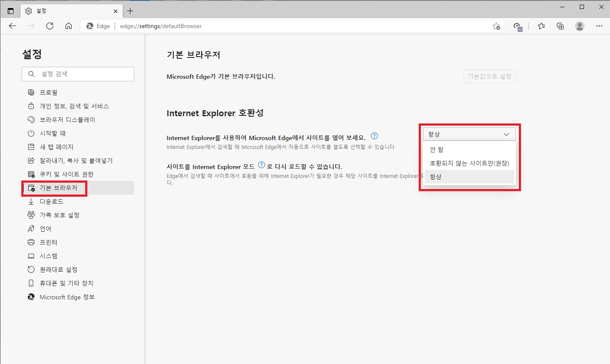
Task: Open Microsoft Edge 정보 page
Action: 78,297
